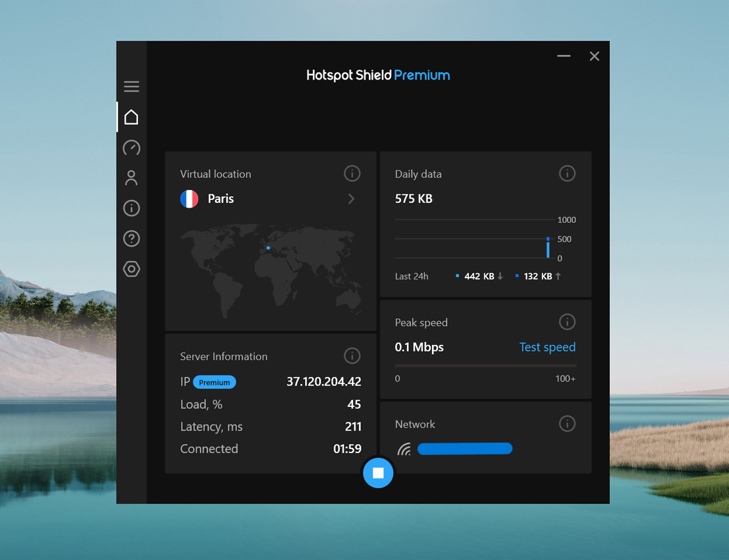Viewport: 729px width, 560px height.
Task: Stop the VPN with the blue square button
Action: [378, 473]
